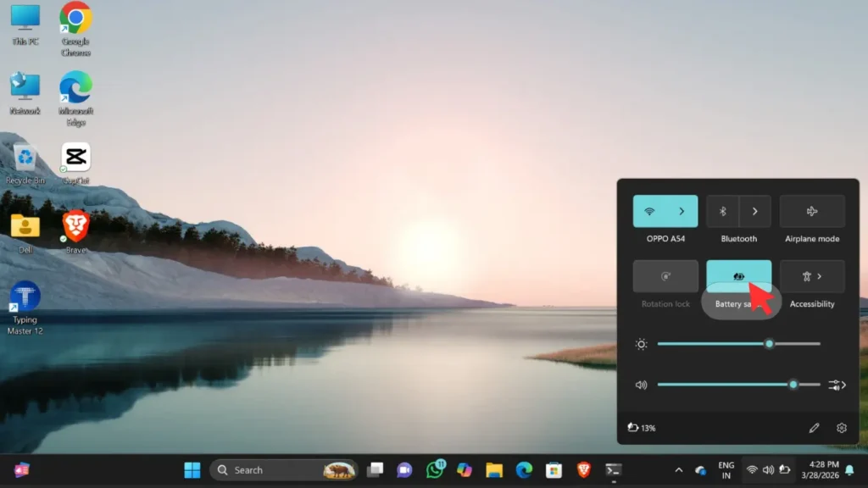
Task: Open quick settings editing with the pencil icon
Action: (x=815, y=428)
